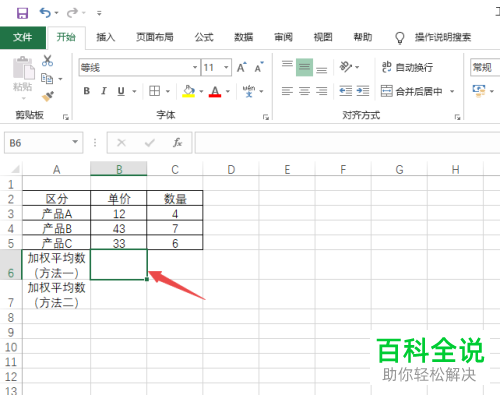The image size is (500, 395).
Task: Click the Increase Indent icon
Action: tap(363, 91)
